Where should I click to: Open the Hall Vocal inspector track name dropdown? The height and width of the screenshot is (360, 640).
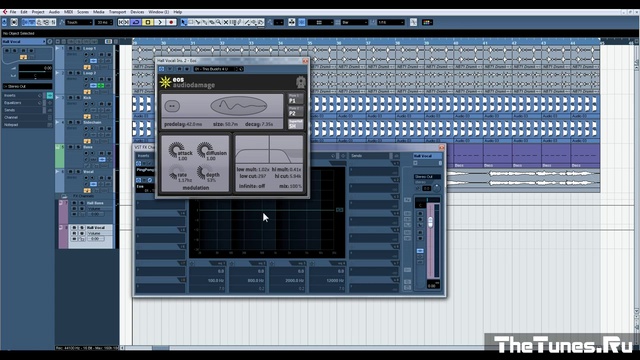point(23,42)
